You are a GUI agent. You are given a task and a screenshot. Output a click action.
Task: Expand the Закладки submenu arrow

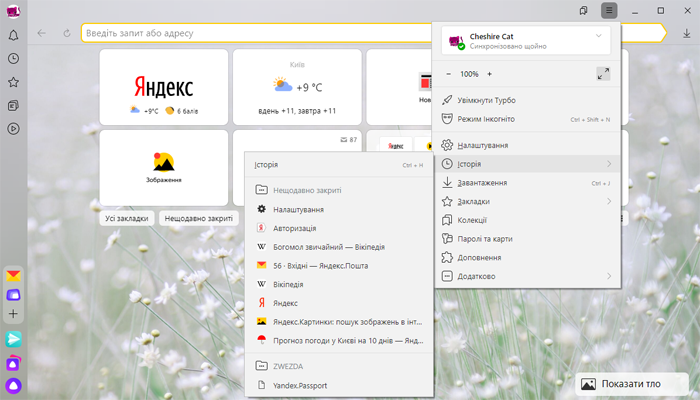[609, 201]
